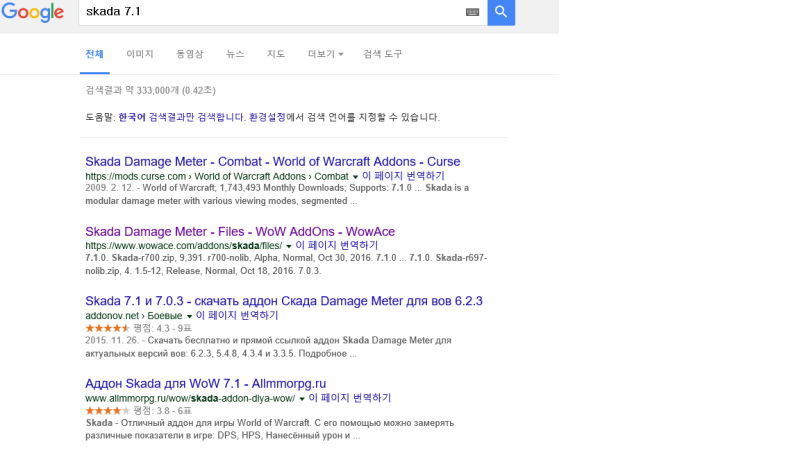The height and width of the screenshot is (453, 800).
Task: Click 이 페이지 번역하기 for the WowAce result
Action: tap(337, 245)
